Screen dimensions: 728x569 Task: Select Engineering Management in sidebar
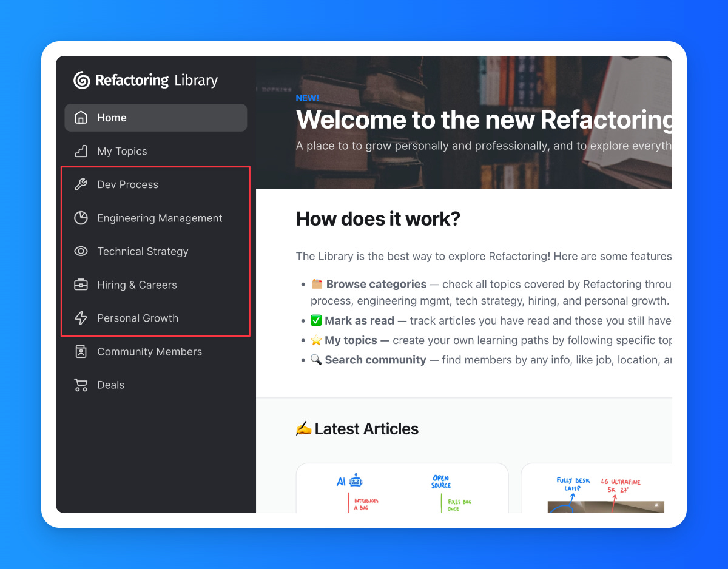tap(156, 218)
